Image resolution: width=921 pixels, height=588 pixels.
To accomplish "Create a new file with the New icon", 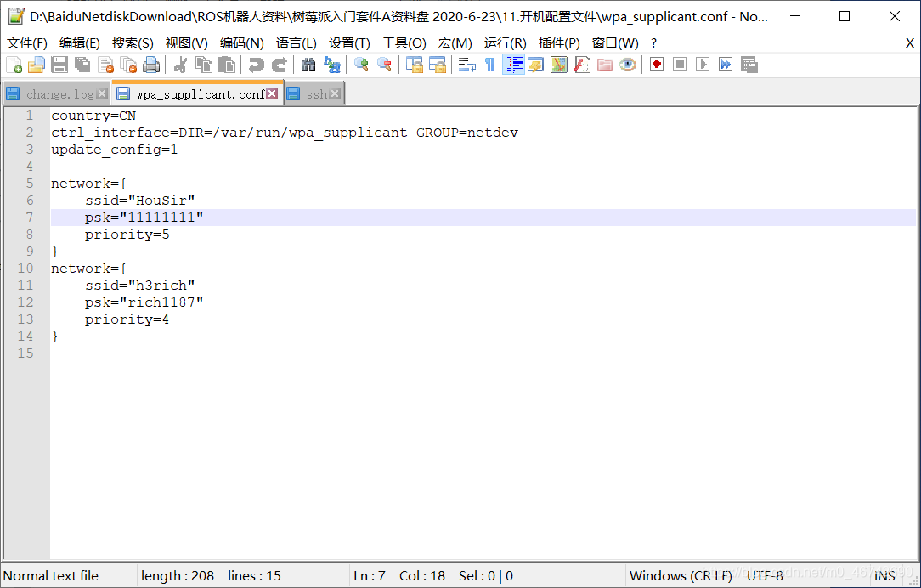I will click(14, 65).
